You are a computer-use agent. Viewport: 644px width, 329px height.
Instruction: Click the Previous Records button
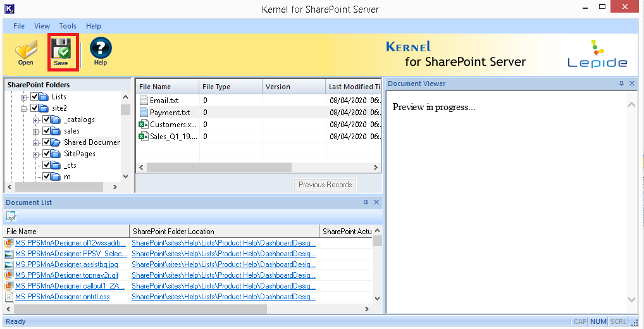[x=325, y=185]
